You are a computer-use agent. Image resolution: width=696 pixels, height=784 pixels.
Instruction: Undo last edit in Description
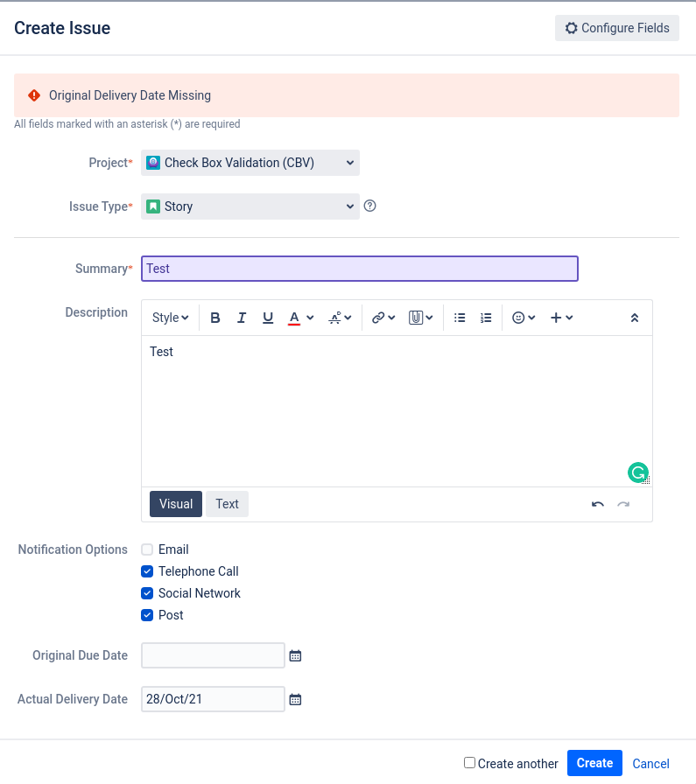(597, 505)
